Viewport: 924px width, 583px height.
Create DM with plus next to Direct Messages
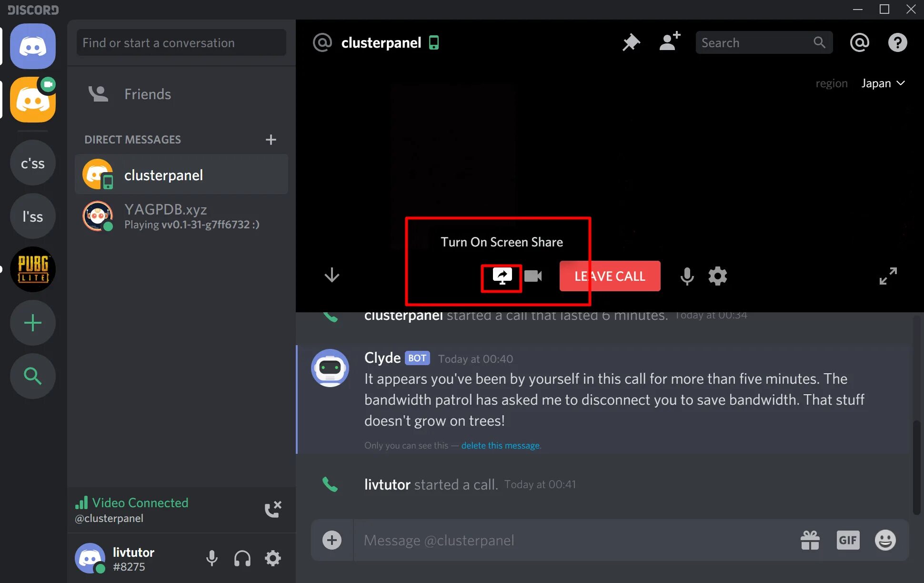point(271,140)
